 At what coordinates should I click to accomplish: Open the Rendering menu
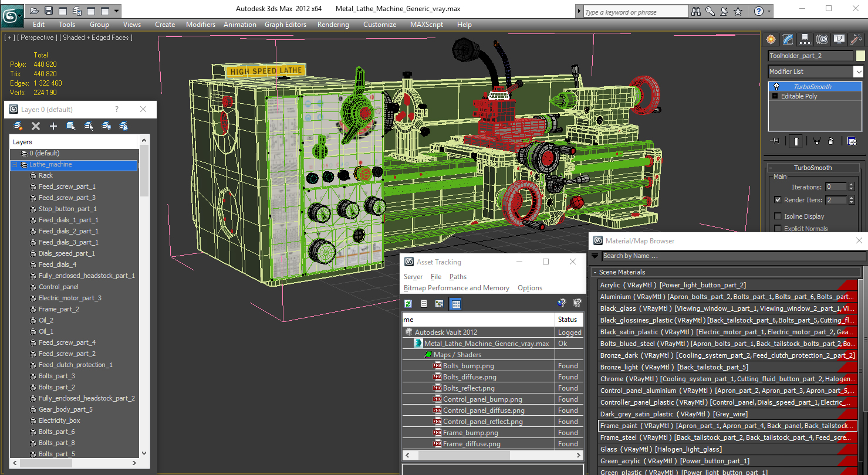coord(333,25)
